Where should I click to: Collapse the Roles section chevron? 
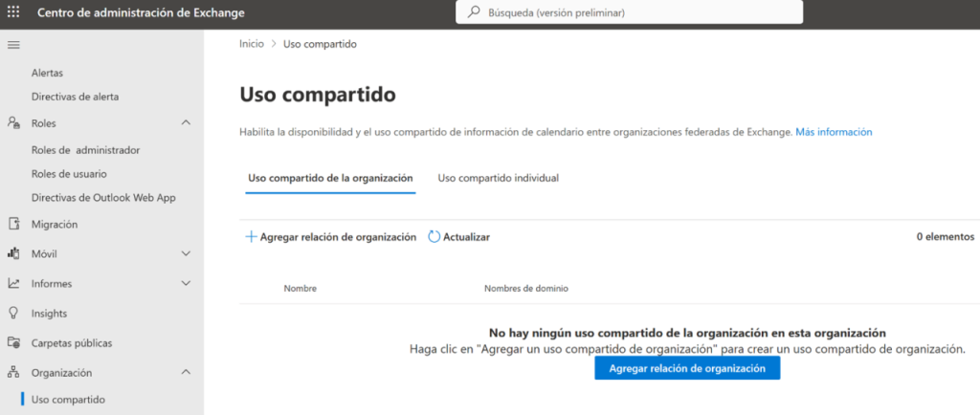(x=186, y=122)
